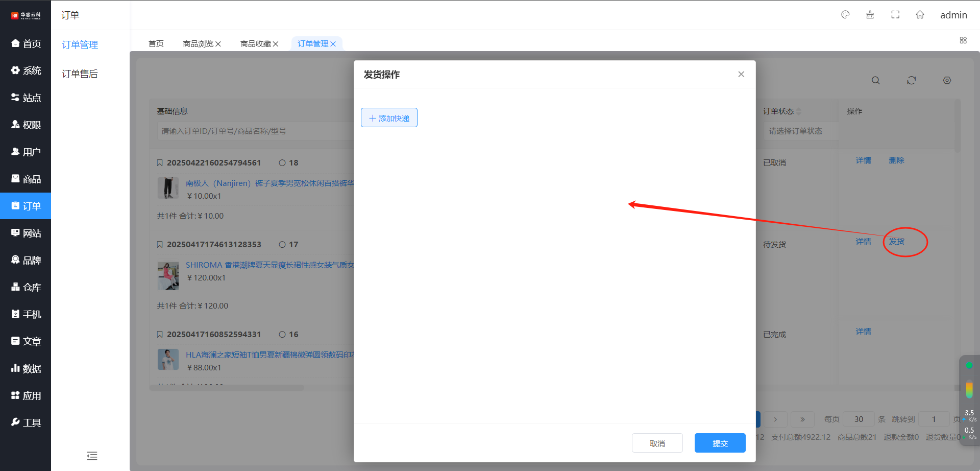Image resolution: width=980 pixels, height=471 pixels.
Task: Open table column settings gear icon
Action: [947, 81]
